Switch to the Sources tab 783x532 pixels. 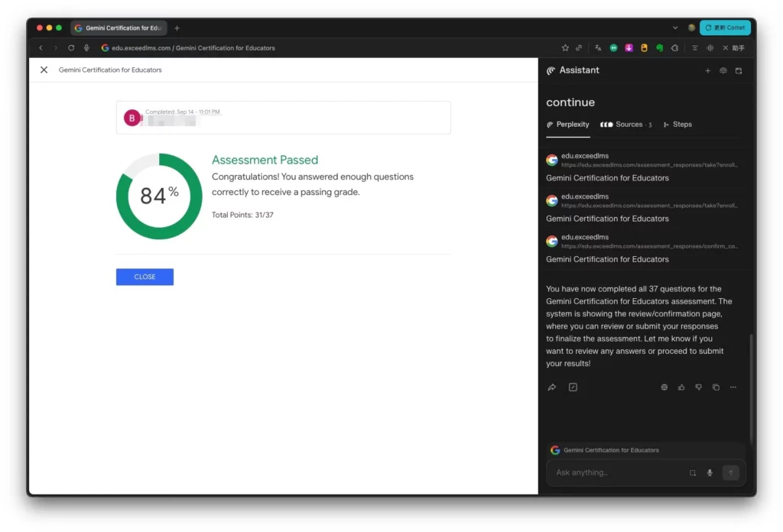click(x=625, y=125)
